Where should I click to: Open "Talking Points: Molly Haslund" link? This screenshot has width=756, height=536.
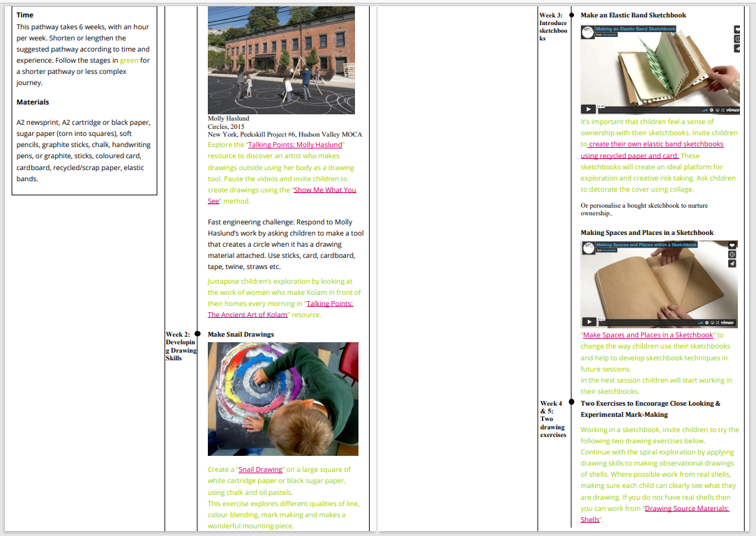tap(295, 145)
